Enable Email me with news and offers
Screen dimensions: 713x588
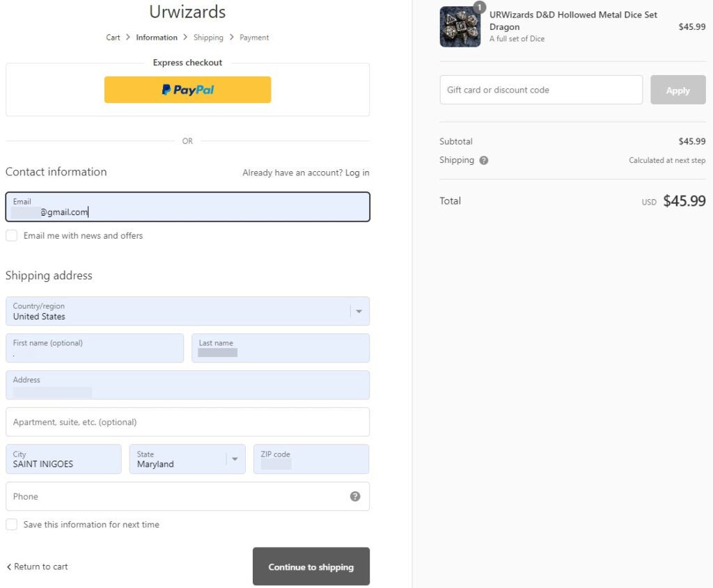pos(11,235)
